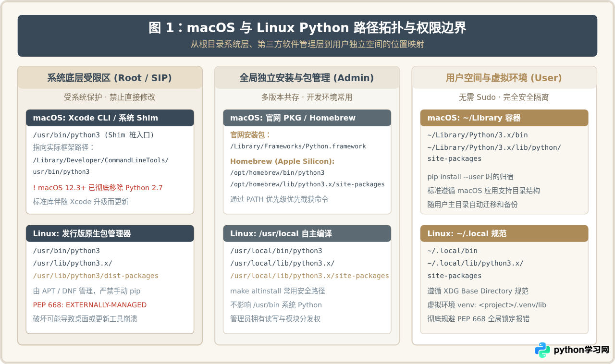
Task: Click the text 随用户主目录自动迁移和备份
Action: [x=472, y=205]
